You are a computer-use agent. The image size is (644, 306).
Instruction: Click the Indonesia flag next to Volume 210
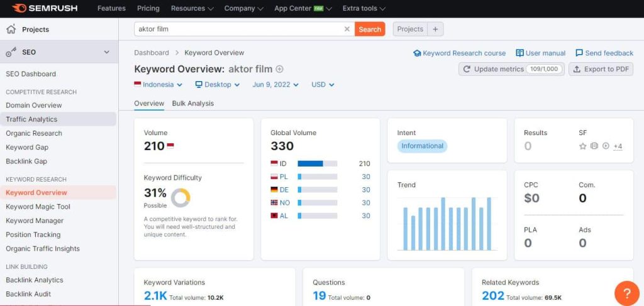[x=170, y=146]
